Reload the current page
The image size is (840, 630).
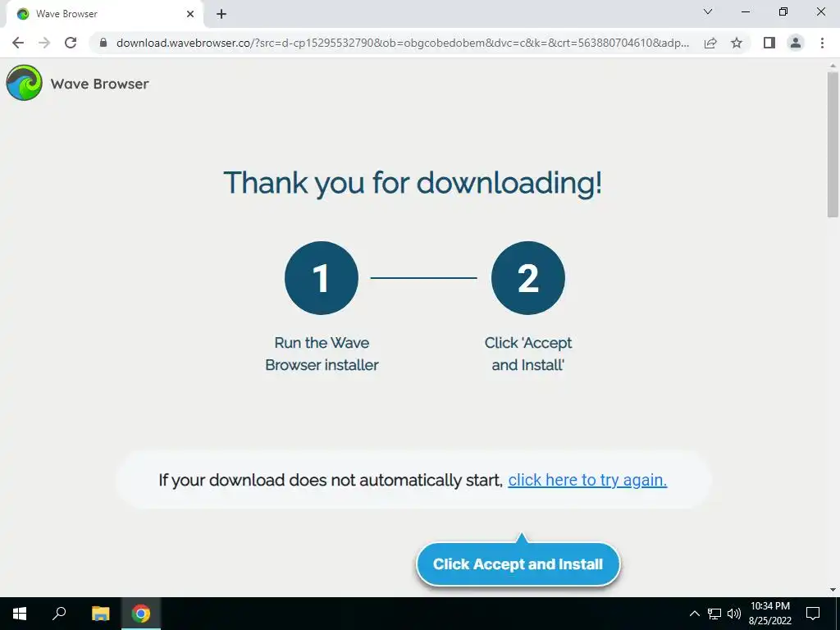tap(71, 43)
